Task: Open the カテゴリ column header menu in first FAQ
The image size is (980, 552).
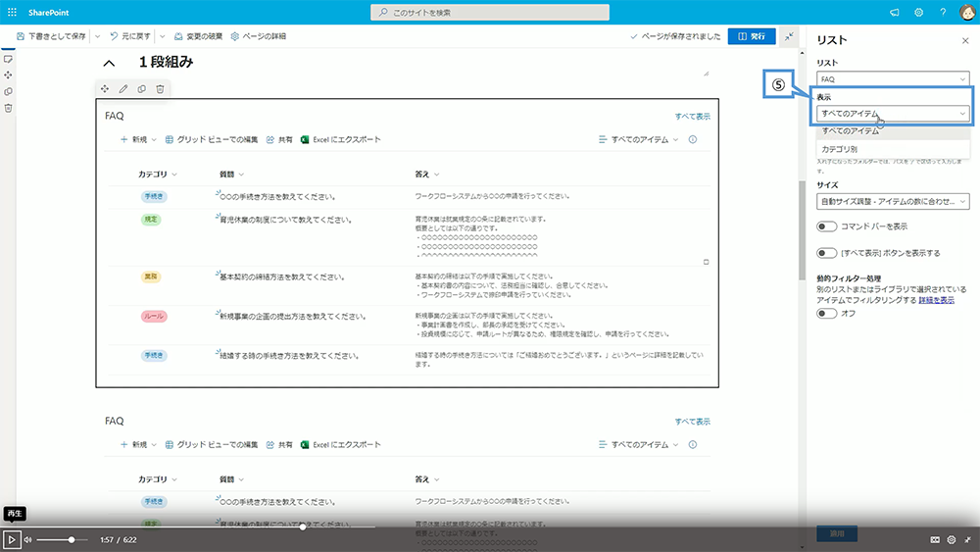Action: (158, 175)
